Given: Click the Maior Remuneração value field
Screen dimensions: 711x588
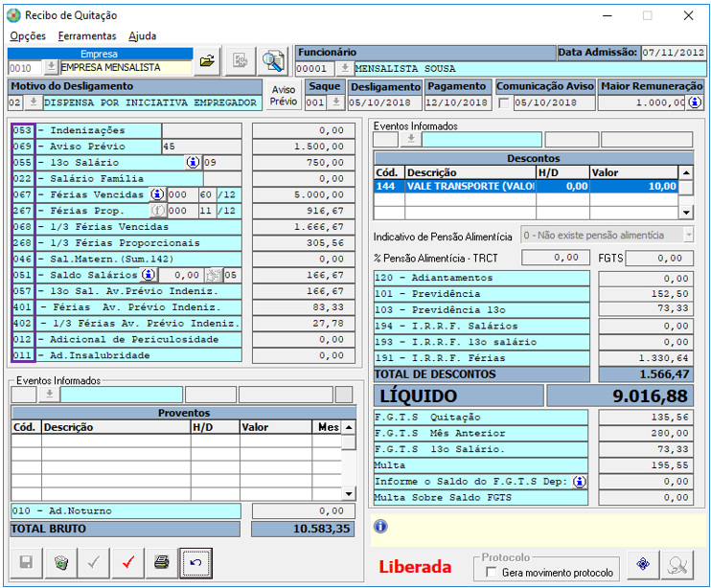Looking at the screenshot, I should pyautogui.click(x=642, y=102).
